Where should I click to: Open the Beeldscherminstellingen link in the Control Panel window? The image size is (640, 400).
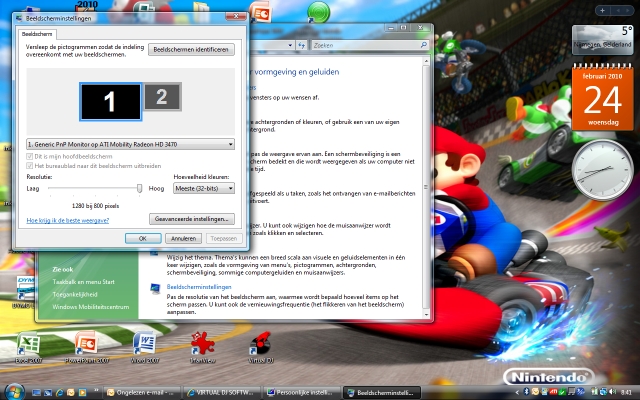[x=199, y=287]
